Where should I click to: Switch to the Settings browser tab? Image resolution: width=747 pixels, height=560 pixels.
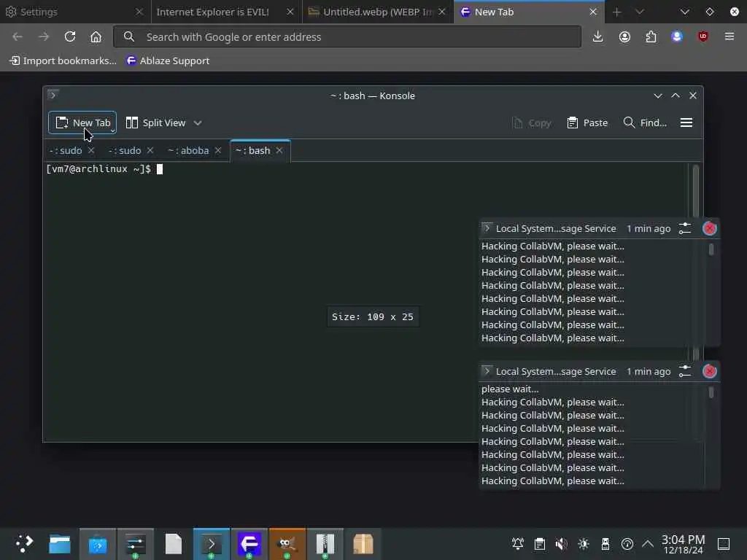[x=75, y=12]
